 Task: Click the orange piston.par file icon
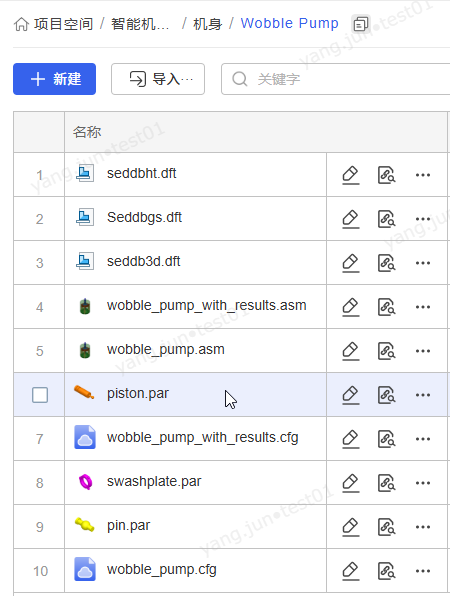84,392
